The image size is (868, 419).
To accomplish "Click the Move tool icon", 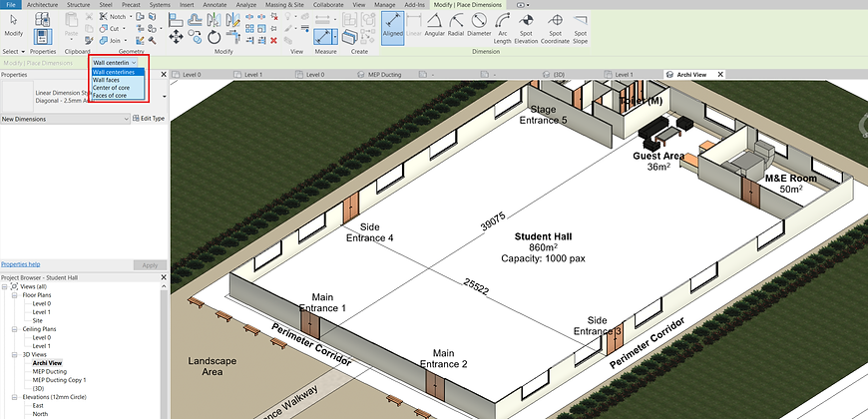I will 176,37.
